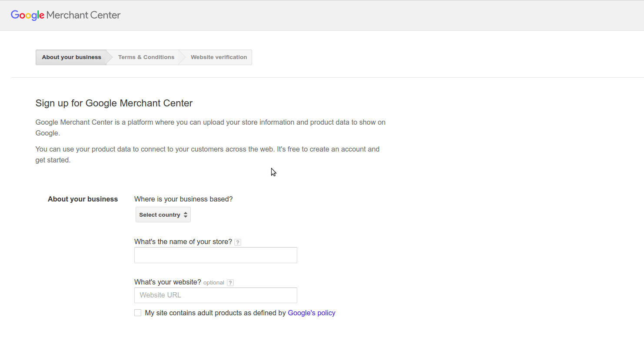This screenshot has width=644, height=347.
Task: Select the About your business step
Action: coord(71,57)
